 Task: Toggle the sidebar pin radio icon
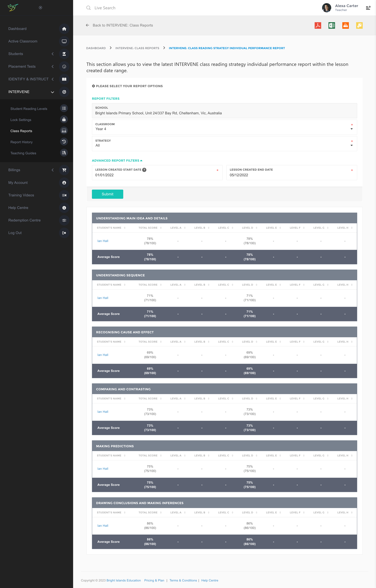(x=40, y=8)
